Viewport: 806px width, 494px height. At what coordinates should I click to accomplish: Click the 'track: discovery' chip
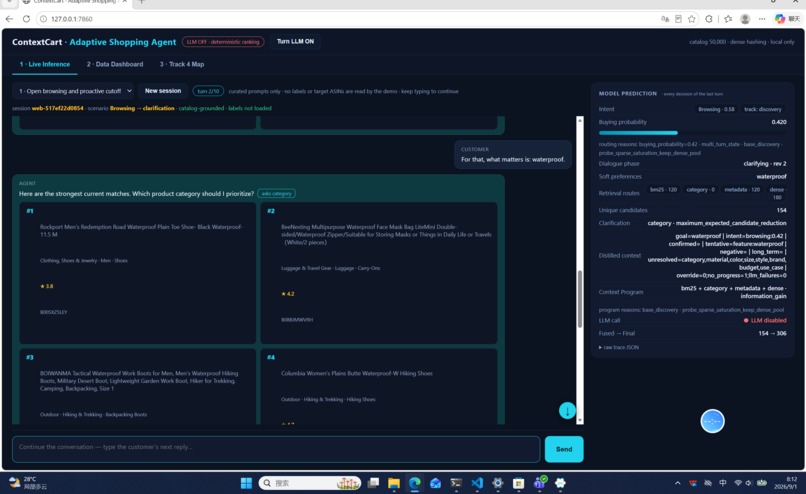tap(763, 109)
